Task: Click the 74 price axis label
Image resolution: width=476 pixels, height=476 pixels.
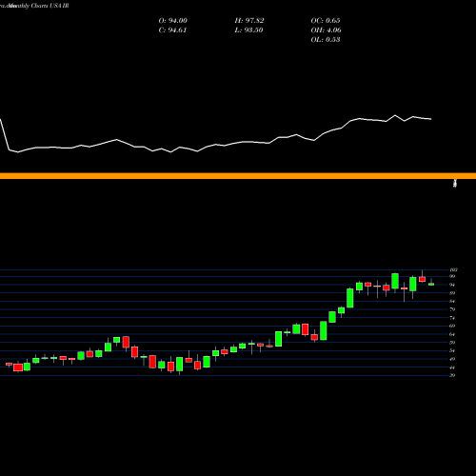Action: 452,318
